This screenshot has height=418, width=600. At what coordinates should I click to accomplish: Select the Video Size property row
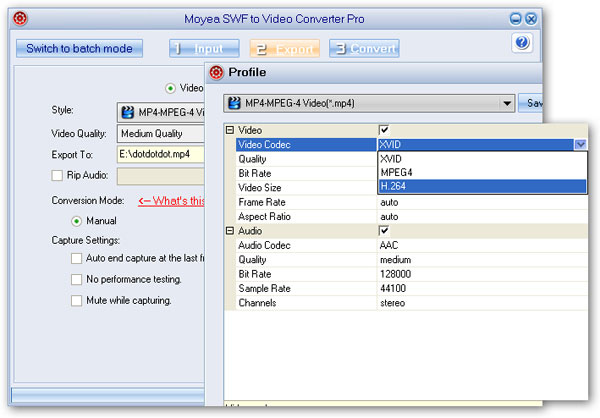coord(306,188)
